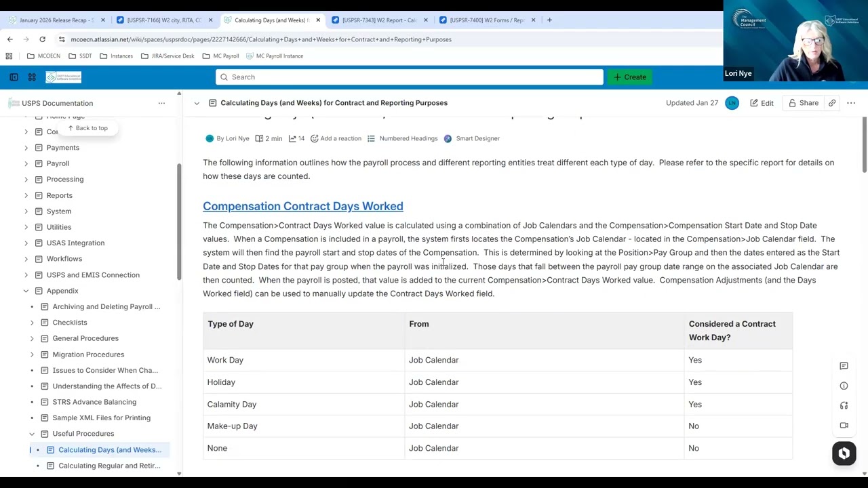Collapse the Useful Procedures tree item
Image resolution: width=868 pixels, height=488 pixels.
coord(32,434)
